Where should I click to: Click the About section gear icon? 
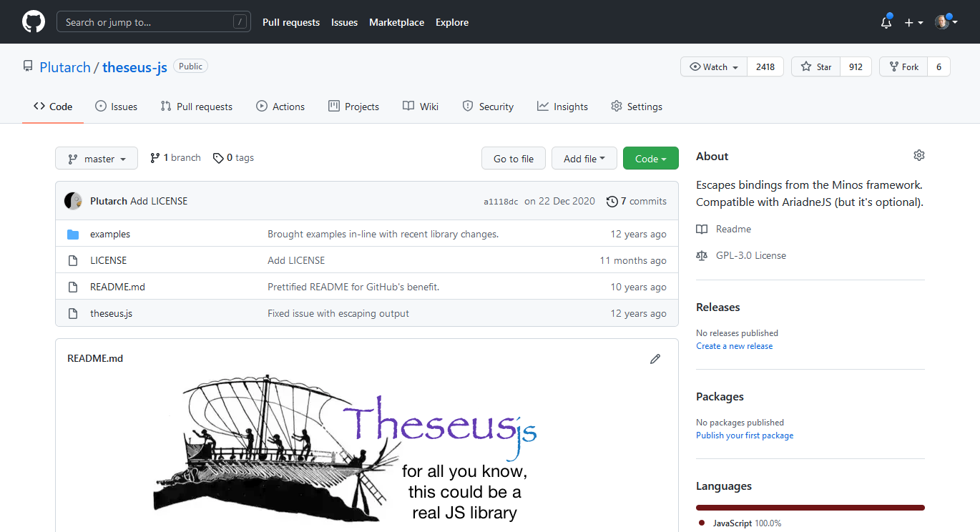pos(918,156)
